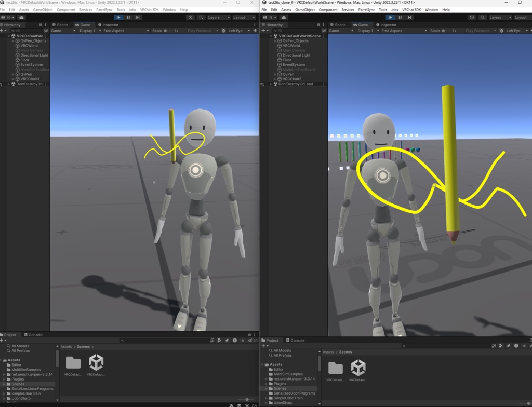This screenshot has height=407, width=532.
Task: Click Hierarchy search-by-type icon in right window
Action: coord(324,31)
